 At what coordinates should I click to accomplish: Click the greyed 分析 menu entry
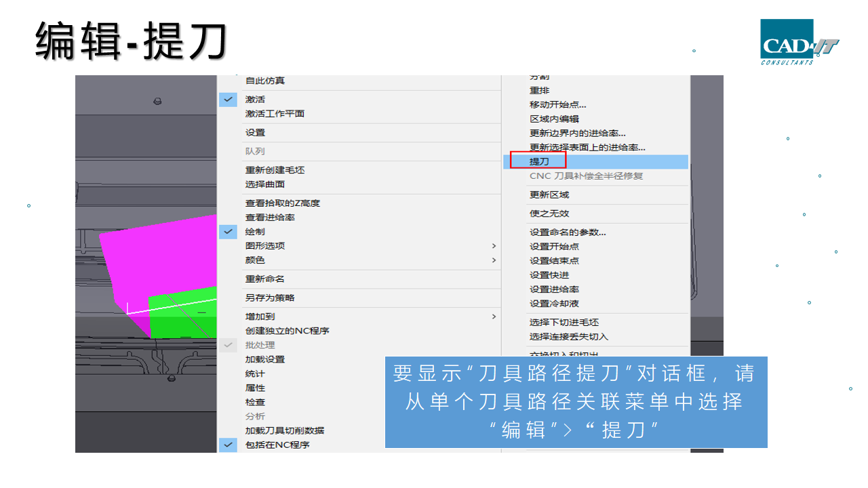tap(255, 417)
